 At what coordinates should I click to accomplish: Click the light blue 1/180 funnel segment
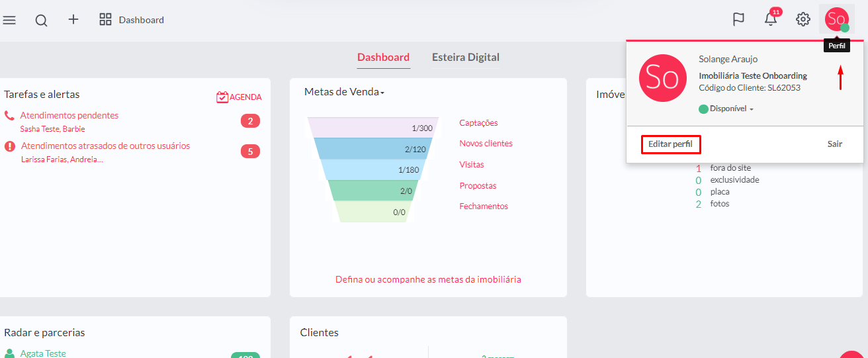click(373, 170)
